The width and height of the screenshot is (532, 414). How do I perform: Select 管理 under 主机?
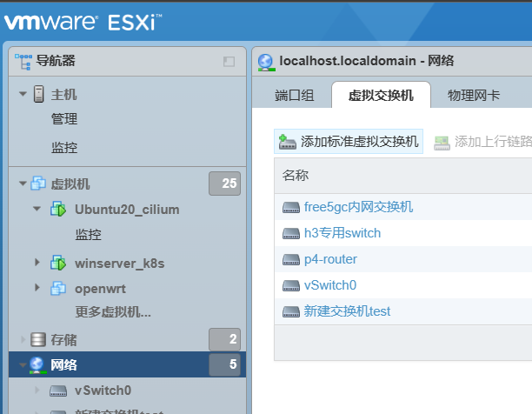[64, 119]
